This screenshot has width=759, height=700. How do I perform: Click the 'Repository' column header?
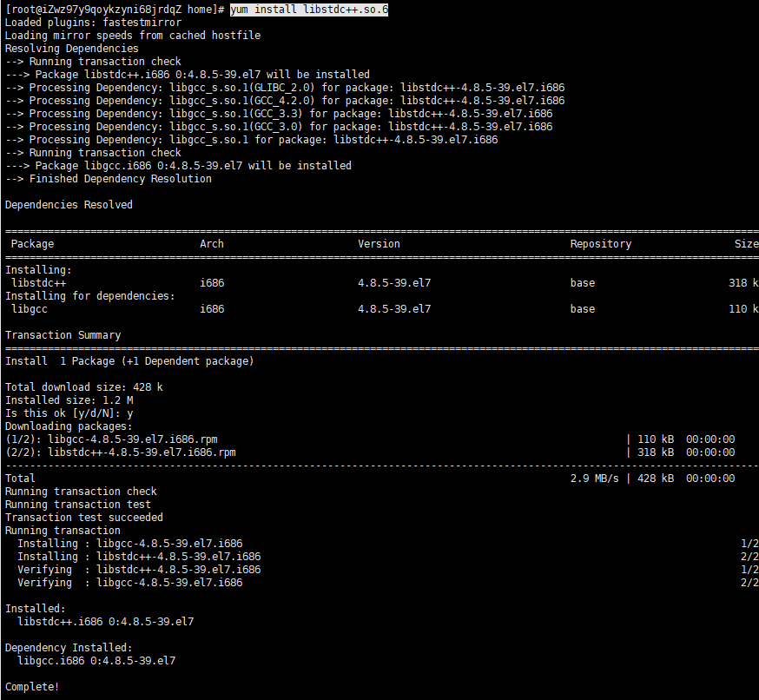click(601, 244)
